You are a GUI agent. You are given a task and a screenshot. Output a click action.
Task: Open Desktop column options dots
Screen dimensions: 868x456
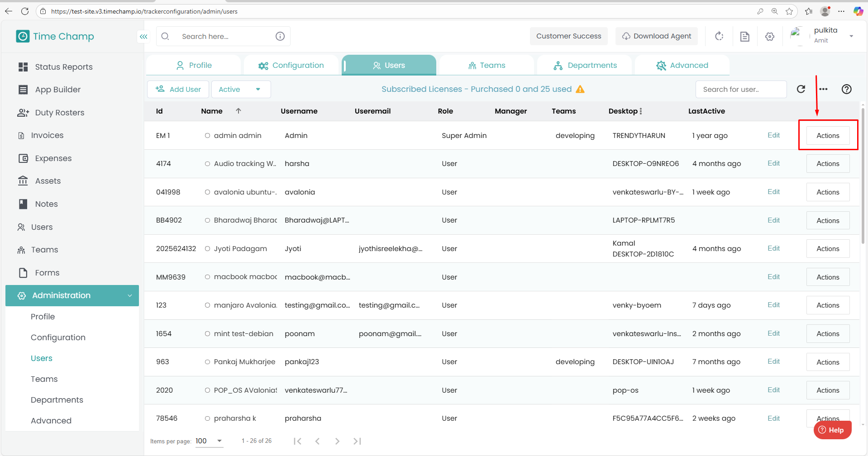coord(640,111)
